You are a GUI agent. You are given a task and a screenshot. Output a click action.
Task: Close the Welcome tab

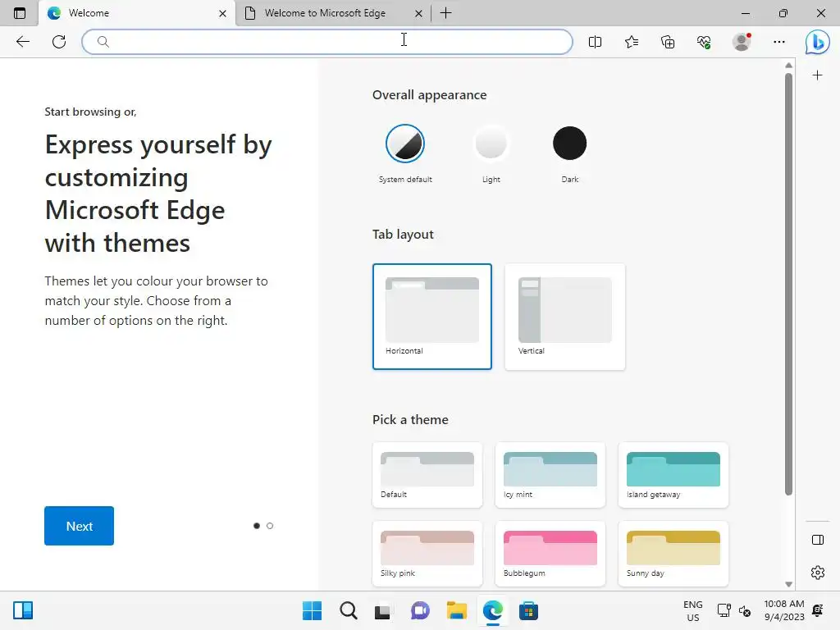(222, 13)
